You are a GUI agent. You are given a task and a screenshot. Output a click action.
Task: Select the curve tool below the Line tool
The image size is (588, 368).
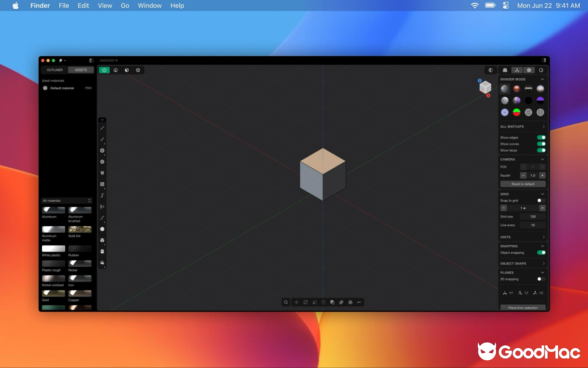pos(102,139)
